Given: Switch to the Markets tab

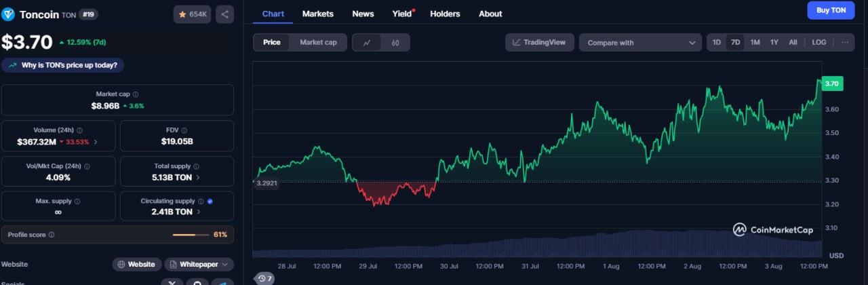Looking at the screenshot, I should [318, 14].
